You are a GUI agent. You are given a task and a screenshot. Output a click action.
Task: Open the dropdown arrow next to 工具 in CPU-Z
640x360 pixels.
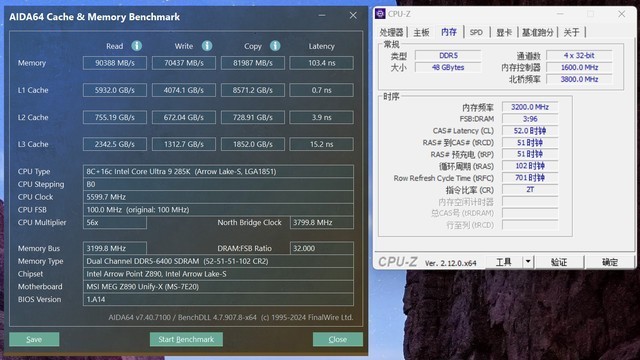click(x=528, y=262)
